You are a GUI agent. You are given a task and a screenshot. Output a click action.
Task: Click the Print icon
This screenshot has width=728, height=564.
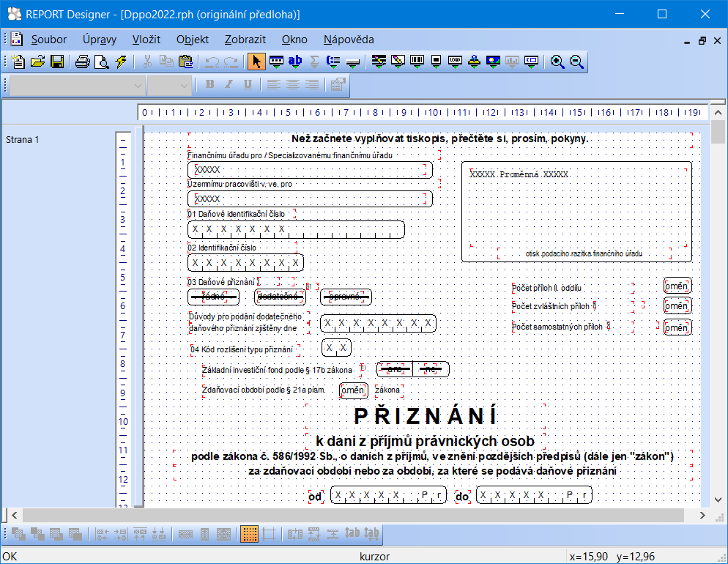tap(83, 62)
